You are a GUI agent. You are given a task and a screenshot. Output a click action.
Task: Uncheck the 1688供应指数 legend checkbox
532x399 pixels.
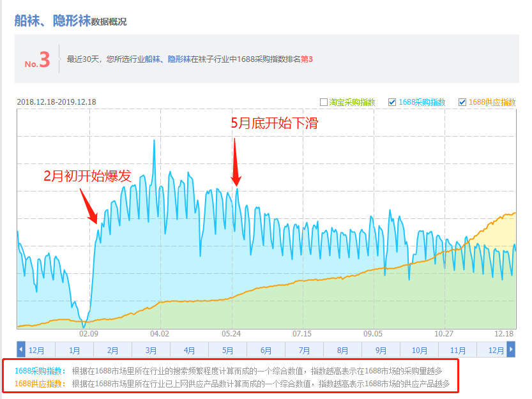[x=462, y=102]
